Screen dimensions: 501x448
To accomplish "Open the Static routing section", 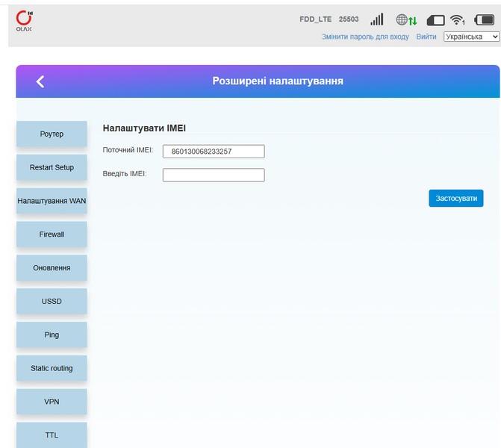I will point(52,368).
